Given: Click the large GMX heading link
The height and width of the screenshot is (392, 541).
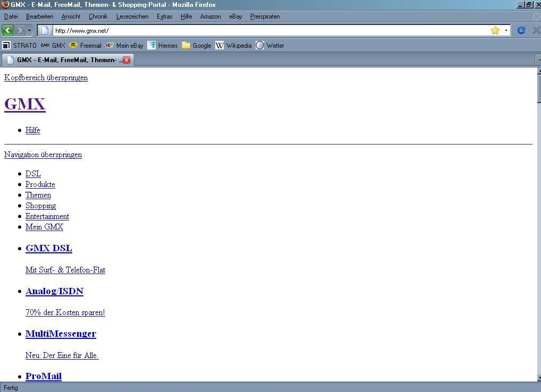Looking at the screenshot, I should pyautogui.click(x=25, y=104).
